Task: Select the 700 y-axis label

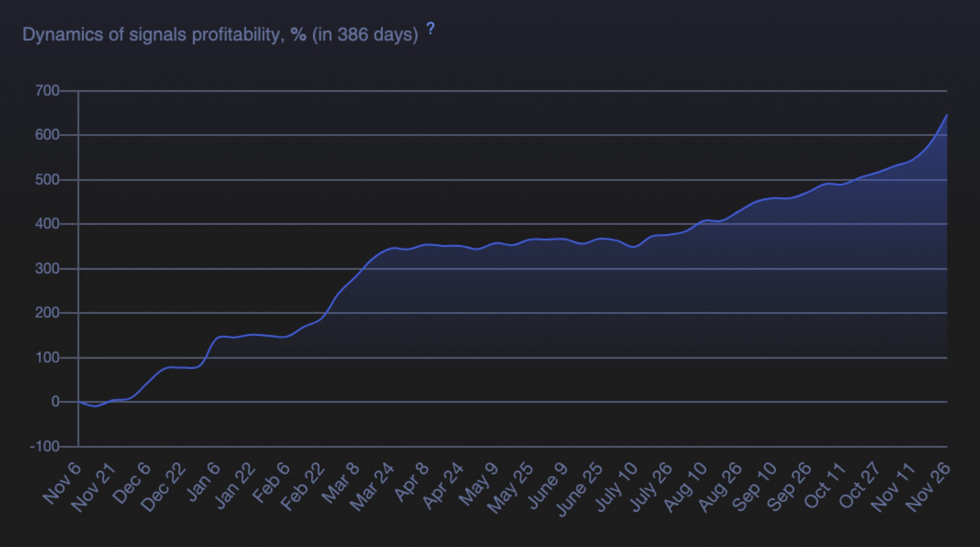Action: click(x=47, y=91)
